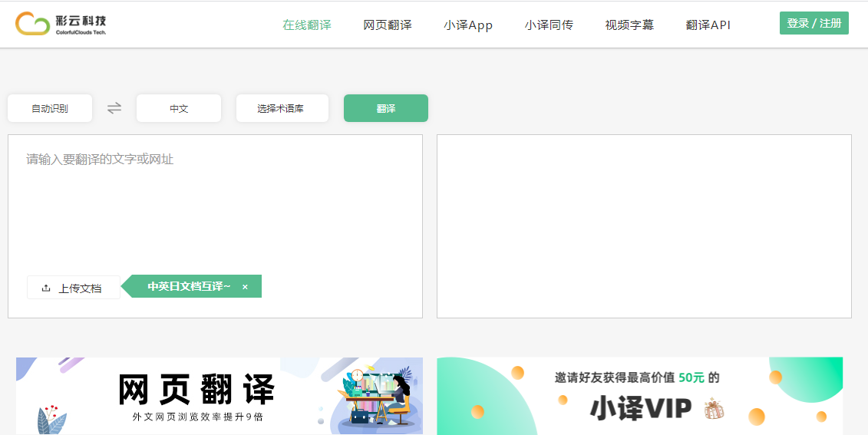This screenshot has width=868, height=435.
Task: Click the green 翻译 button
Action: click(386, 108)
